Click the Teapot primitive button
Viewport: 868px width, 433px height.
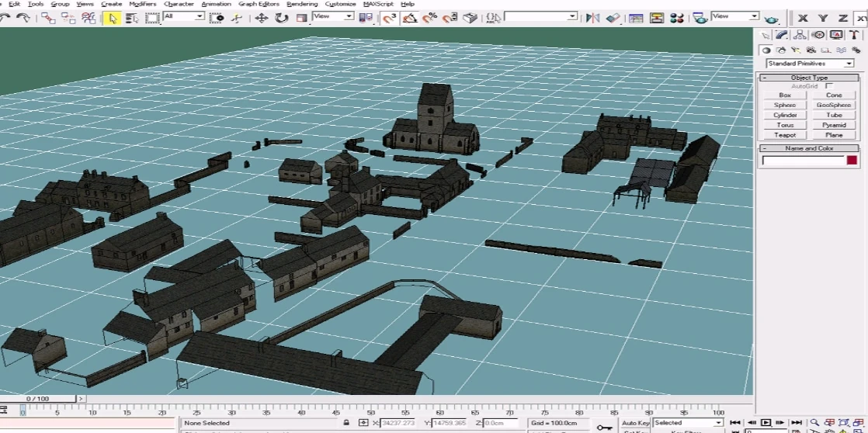click(785, 135)
